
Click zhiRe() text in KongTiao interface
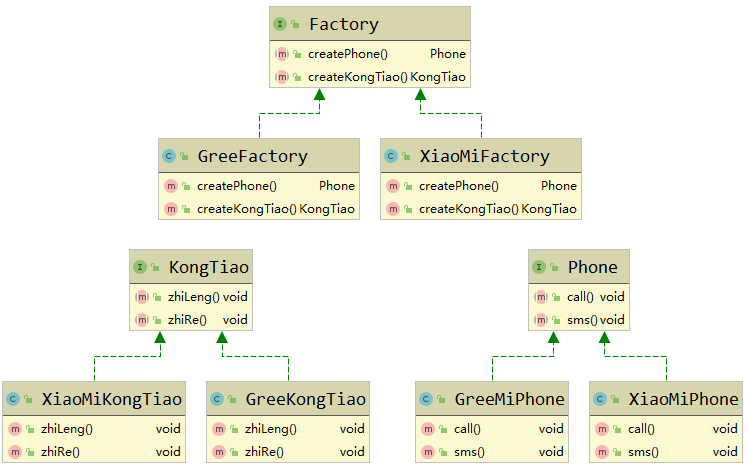[187, 320]
